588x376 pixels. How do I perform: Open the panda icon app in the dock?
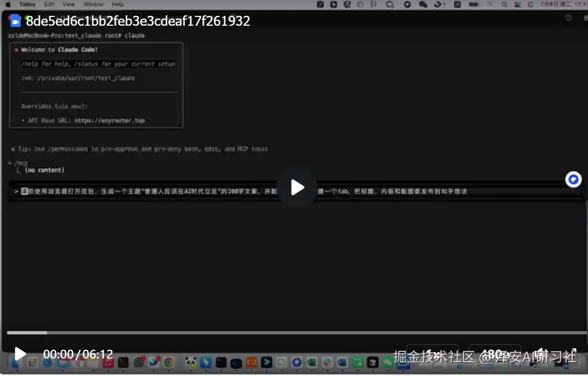[x=190, y=362]
